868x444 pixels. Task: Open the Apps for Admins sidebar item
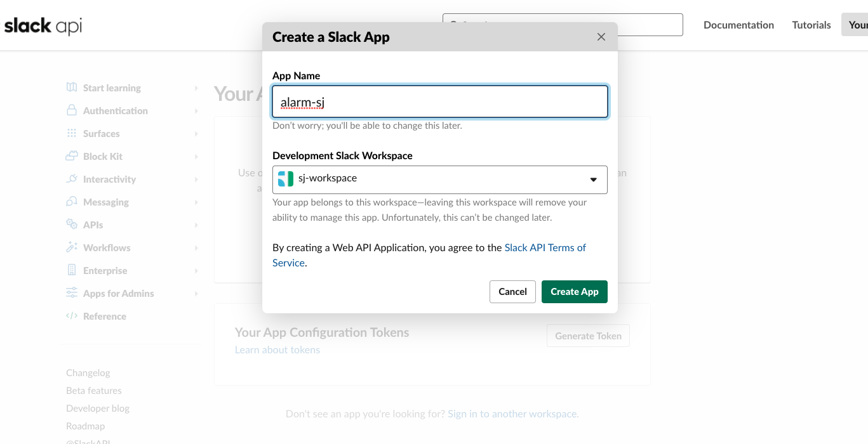(119, 294)
